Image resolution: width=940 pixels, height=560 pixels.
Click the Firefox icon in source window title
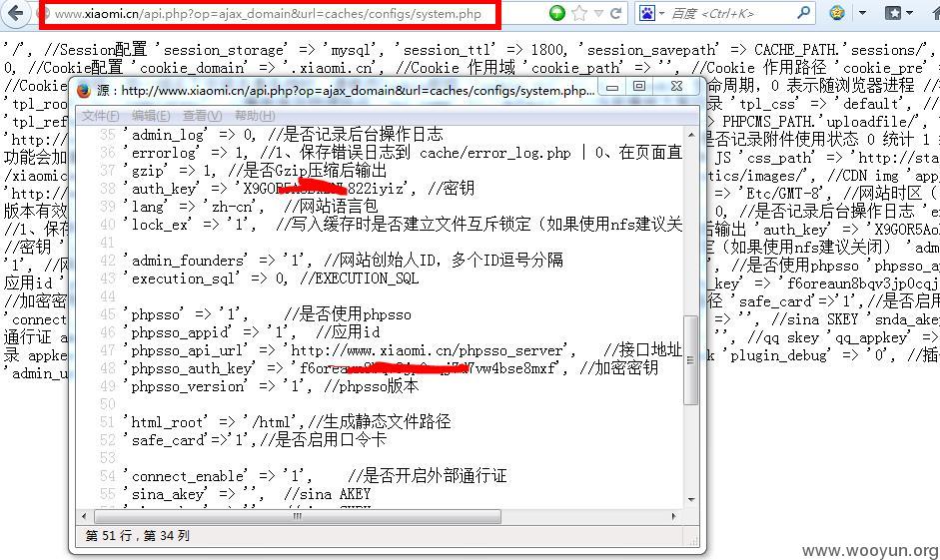pos(83,91)
